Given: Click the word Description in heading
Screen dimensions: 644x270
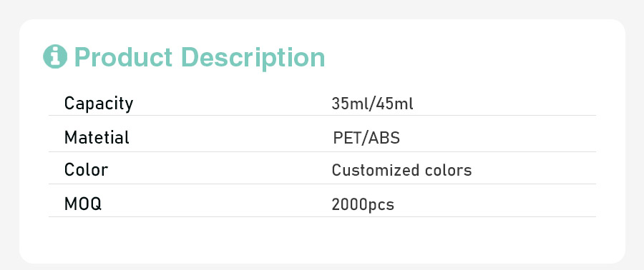Looking at the screenshot, I should (x=253, y=58).
